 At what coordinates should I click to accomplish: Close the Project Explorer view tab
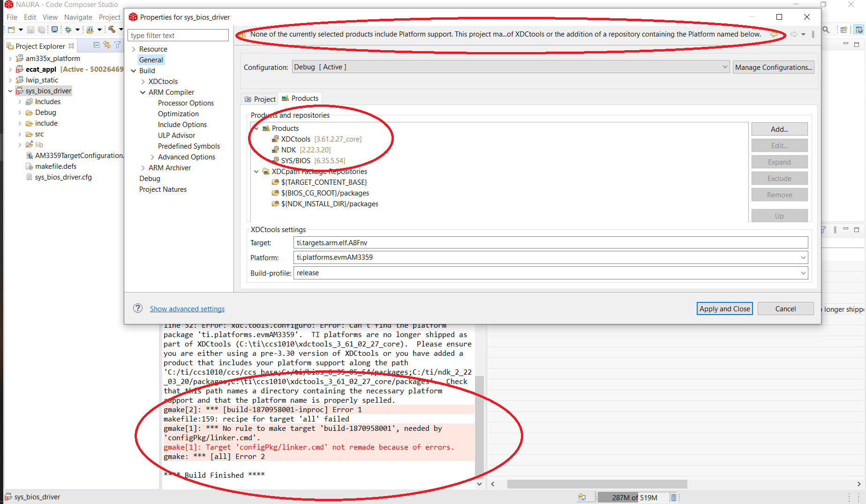pos(71,46)
